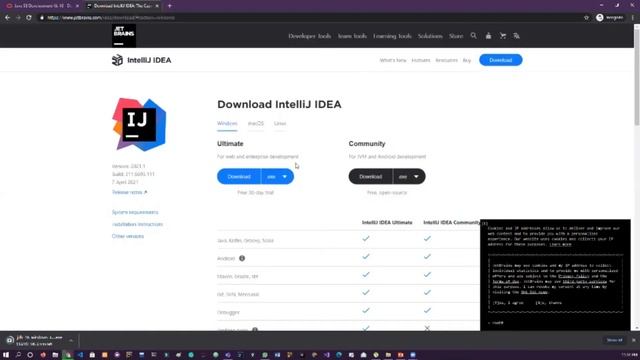Viewport: 640px width, 360px height.
Task: Click the IntelliJ IDEA Ultimate column header
Action: [x=387, y=222]
